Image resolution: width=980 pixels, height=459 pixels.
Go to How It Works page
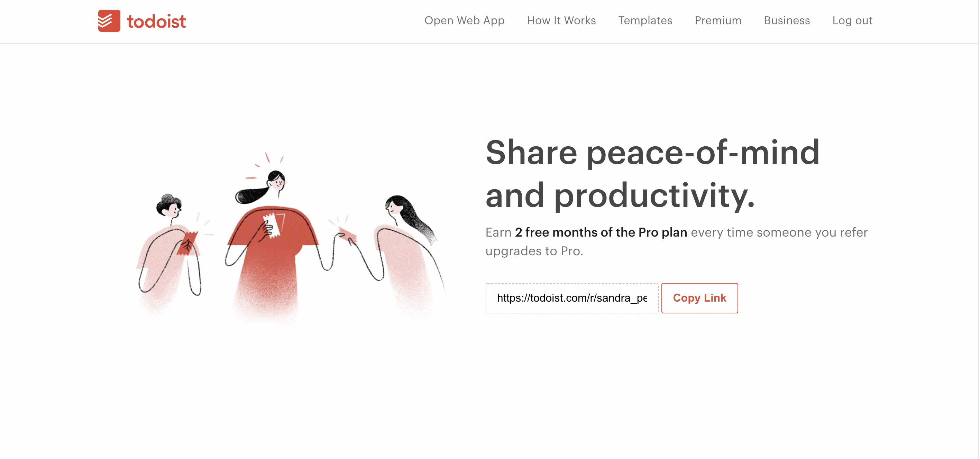(561, 20)
